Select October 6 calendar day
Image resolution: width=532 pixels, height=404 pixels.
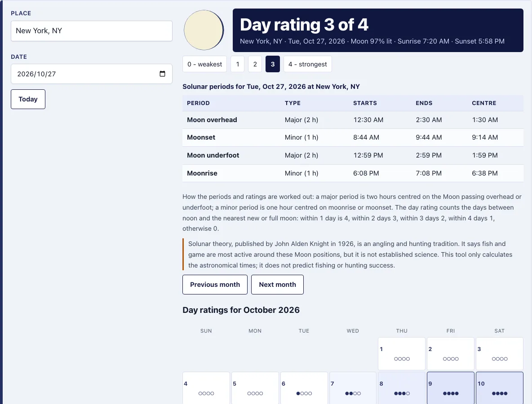(x=304, y=388)
